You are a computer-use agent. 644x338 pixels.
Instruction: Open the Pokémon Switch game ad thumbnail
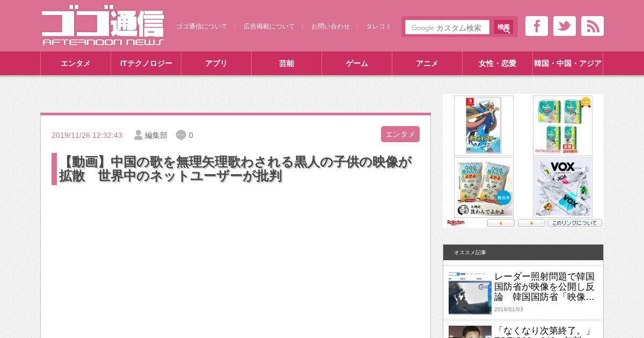[x=484, y=126]
